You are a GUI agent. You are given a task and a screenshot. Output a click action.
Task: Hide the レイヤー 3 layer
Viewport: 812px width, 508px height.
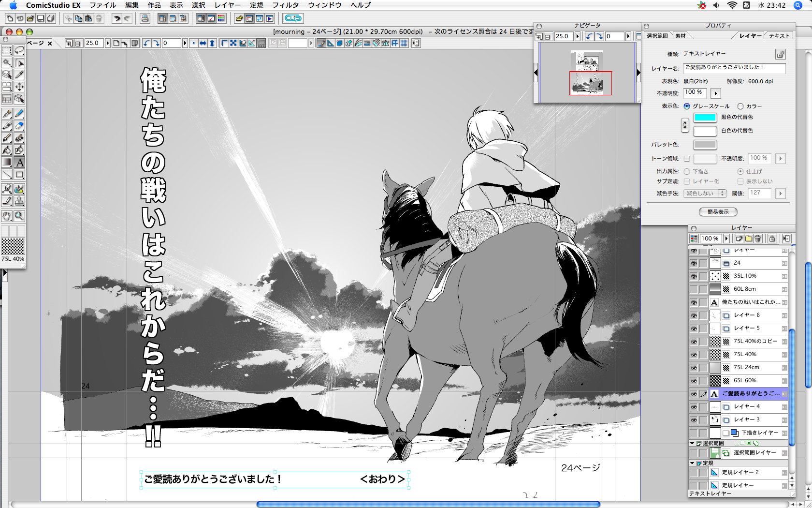(694, 420)
